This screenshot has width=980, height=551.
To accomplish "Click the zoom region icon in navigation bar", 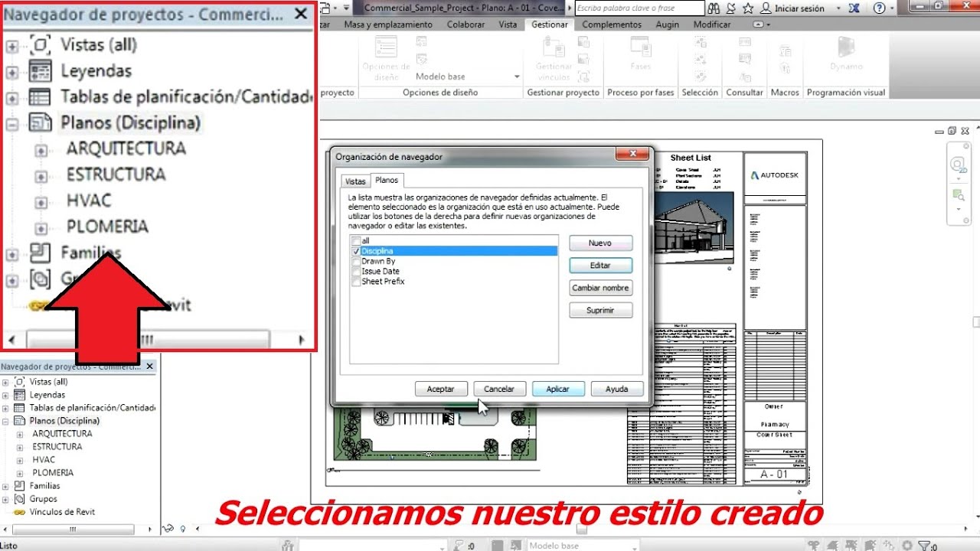I will tap(959, 194).
